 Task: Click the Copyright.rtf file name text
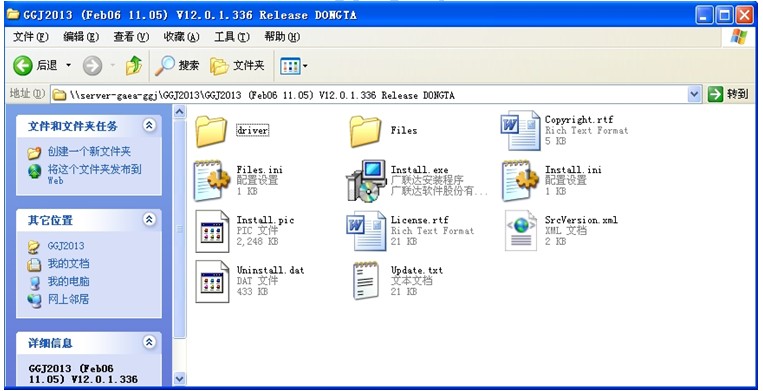point(579,120)
